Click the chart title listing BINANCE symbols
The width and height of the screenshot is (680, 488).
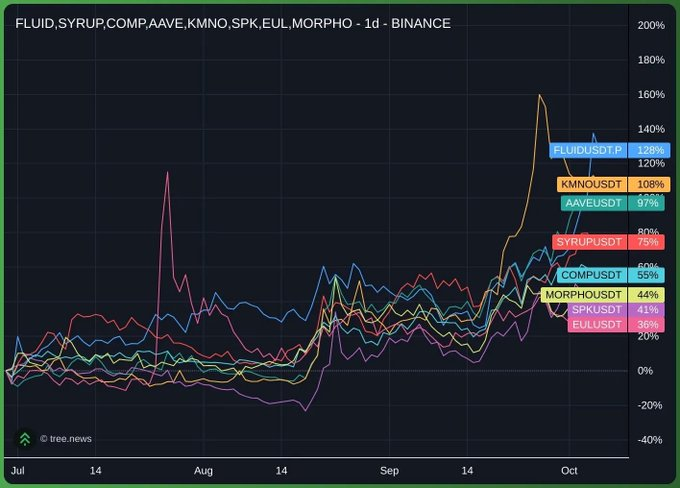tap(233, 23)
